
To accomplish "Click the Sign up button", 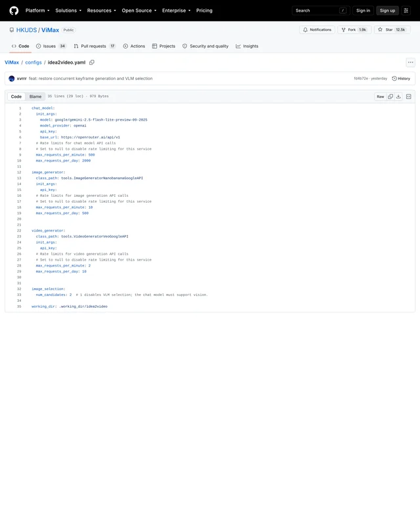I will (387, 10).
